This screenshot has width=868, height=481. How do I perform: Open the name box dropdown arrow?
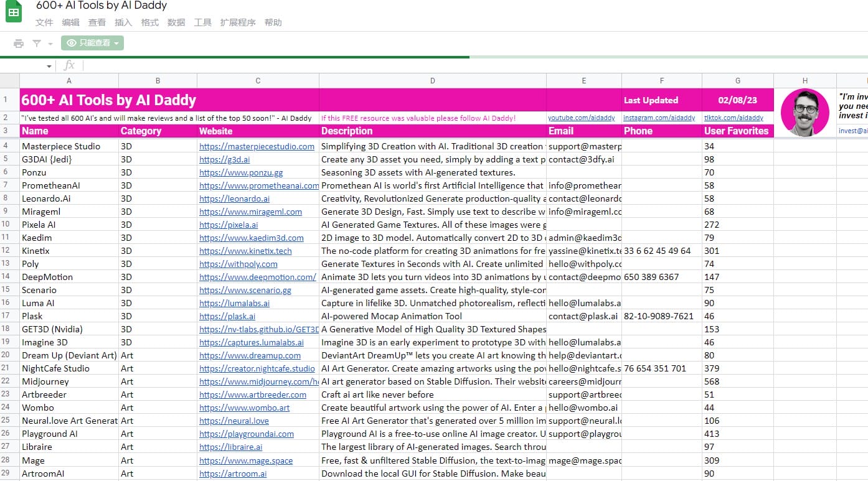(x=49, y=66)
